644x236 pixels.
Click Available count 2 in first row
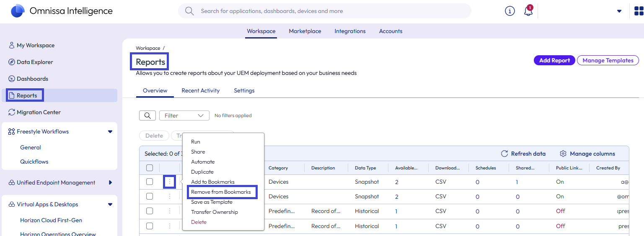point(397,182)
